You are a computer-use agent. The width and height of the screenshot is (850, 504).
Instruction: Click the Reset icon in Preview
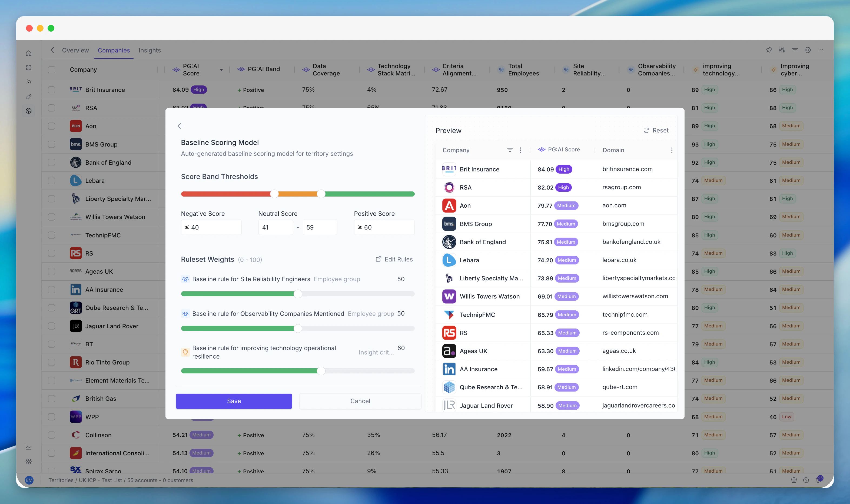click(646, 130)
